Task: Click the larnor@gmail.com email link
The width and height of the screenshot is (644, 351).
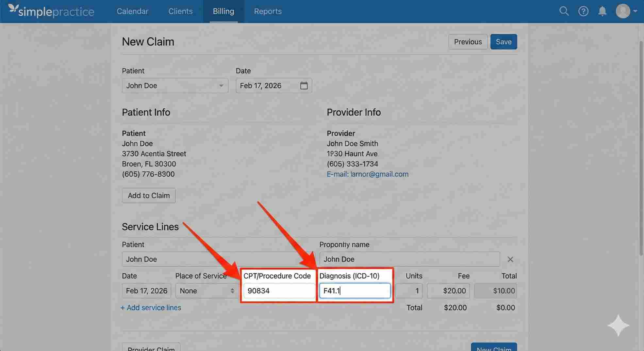Action: [x=379, y=174]
